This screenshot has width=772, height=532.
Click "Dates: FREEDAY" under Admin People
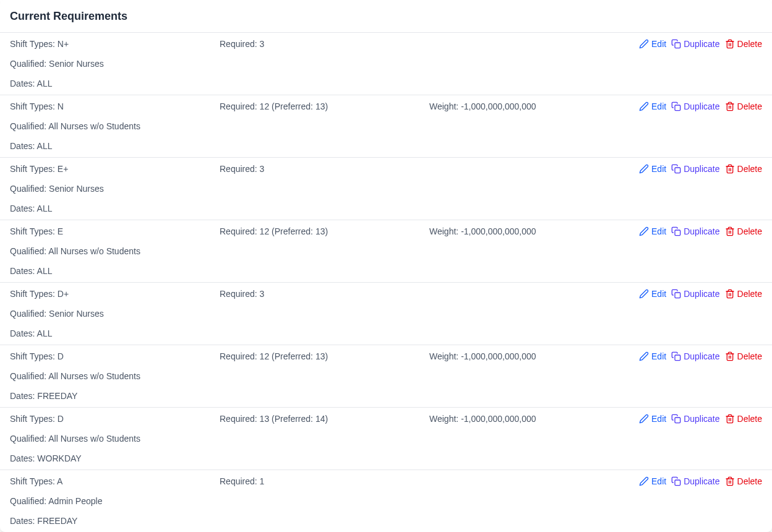tap(44, 521)
